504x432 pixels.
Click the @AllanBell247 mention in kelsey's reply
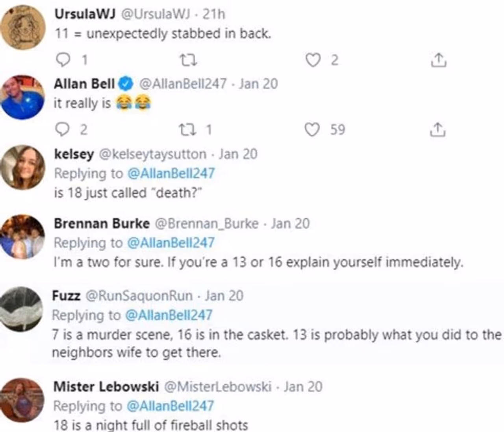[171, 173]
